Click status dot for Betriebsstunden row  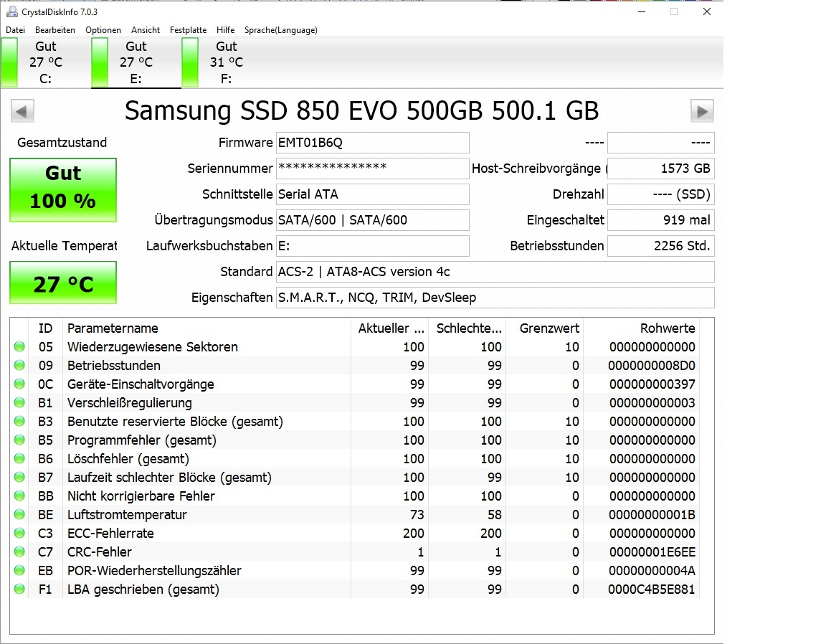point(19,365)
